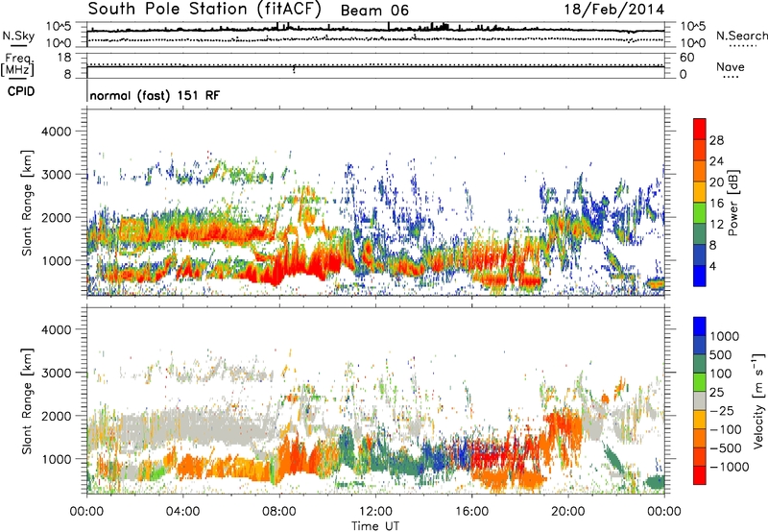Screen dimensions: 768x532
Task: Click the "4" power colorbar value
Action: pos(712,267)
